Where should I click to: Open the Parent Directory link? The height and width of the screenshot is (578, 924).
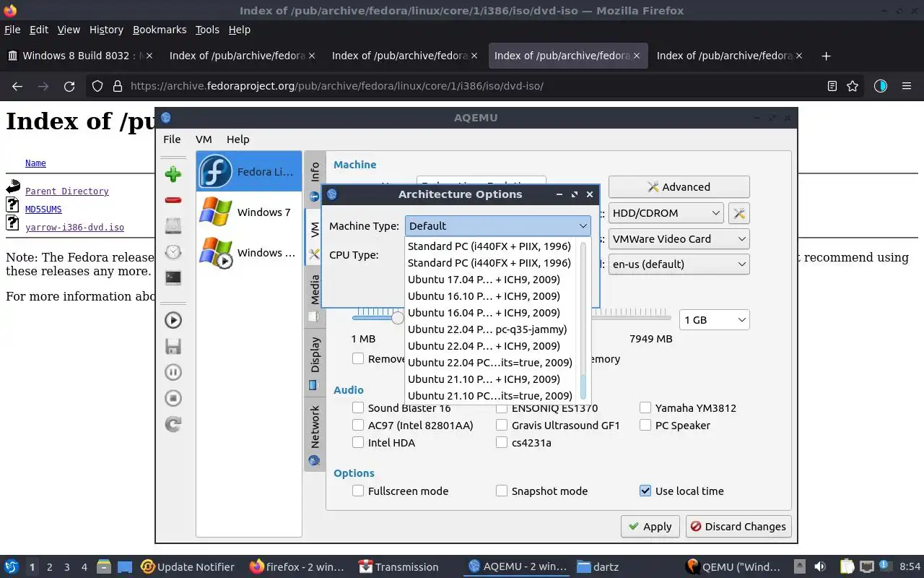tap(67, 191)
